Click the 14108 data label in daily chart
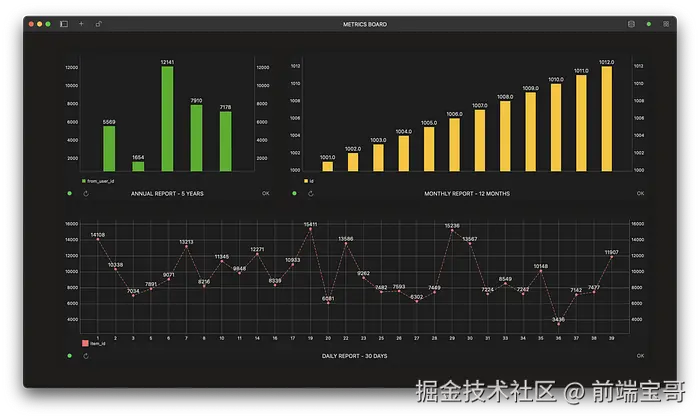Image resolution: width=700 pixels, height=419 pixels. (98, 235)
